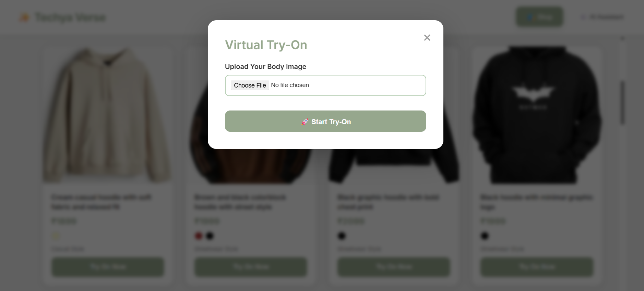Select the black swatch next to red
The image size is (644, 291).
(x=210, y=236)
